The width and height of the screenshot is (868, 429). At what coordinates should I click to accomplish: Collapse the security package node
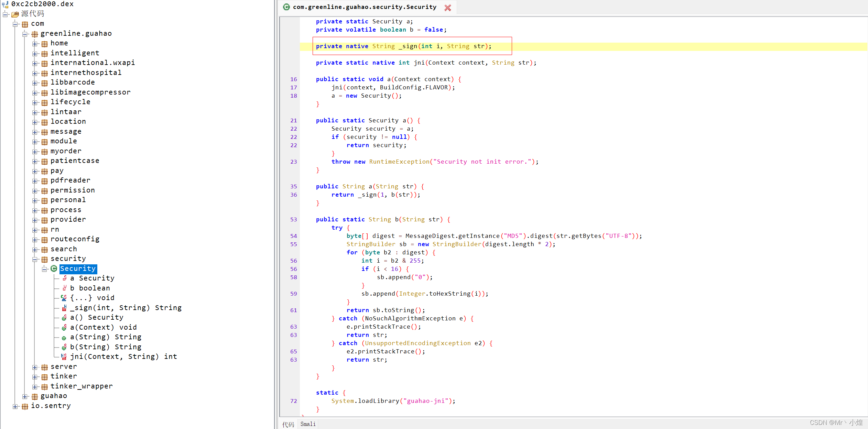click(x=35, y=259)
